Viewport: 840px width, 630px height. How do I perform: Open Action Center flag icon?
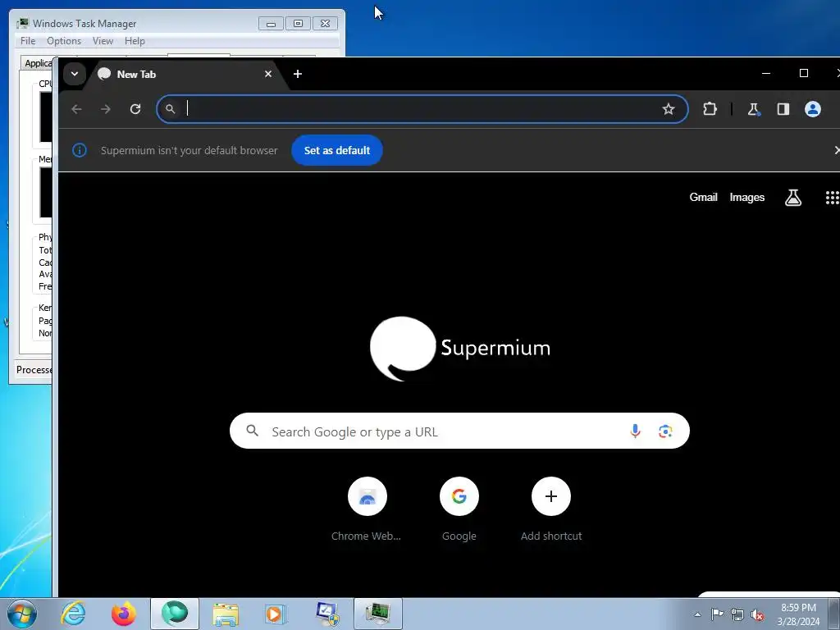717,614
